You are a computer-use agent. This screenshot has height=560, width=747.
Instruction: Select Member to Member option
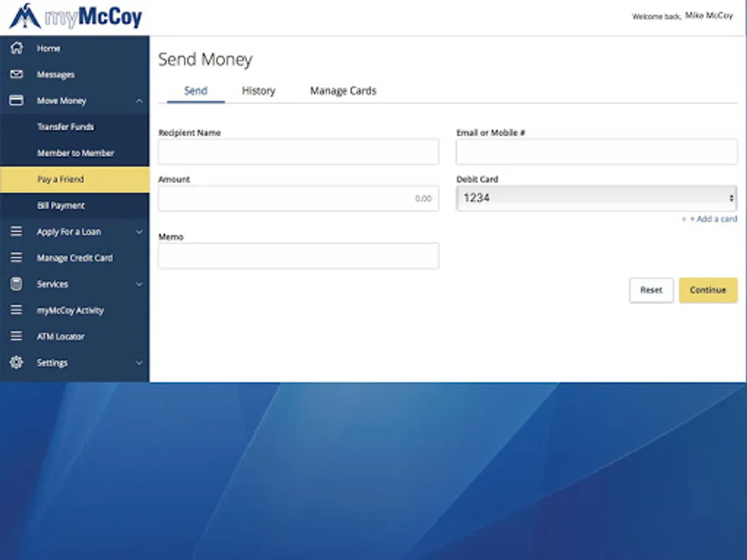click(75, 153)
